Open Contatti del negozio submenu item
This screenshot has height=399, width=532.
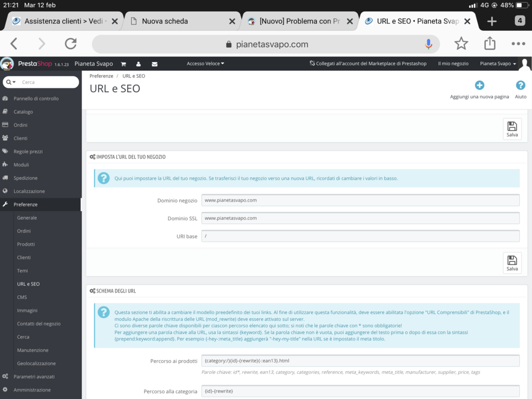pos(39,323)
